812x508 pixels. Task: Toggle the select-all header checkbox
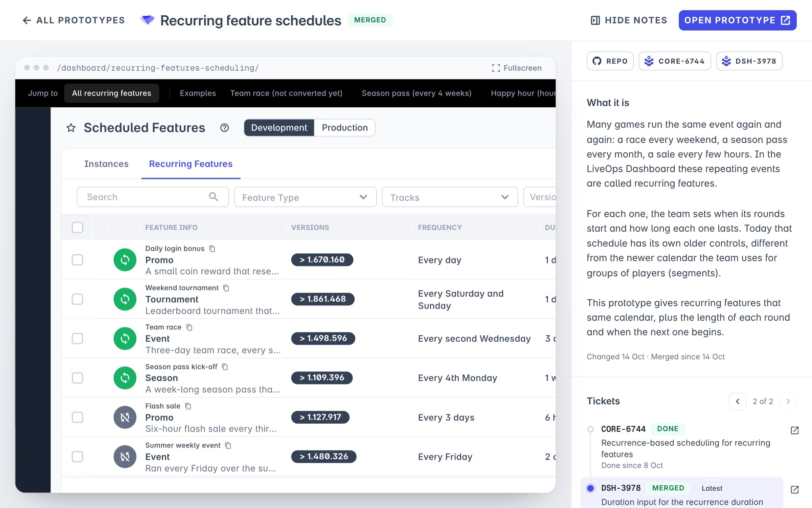[77, 227]
